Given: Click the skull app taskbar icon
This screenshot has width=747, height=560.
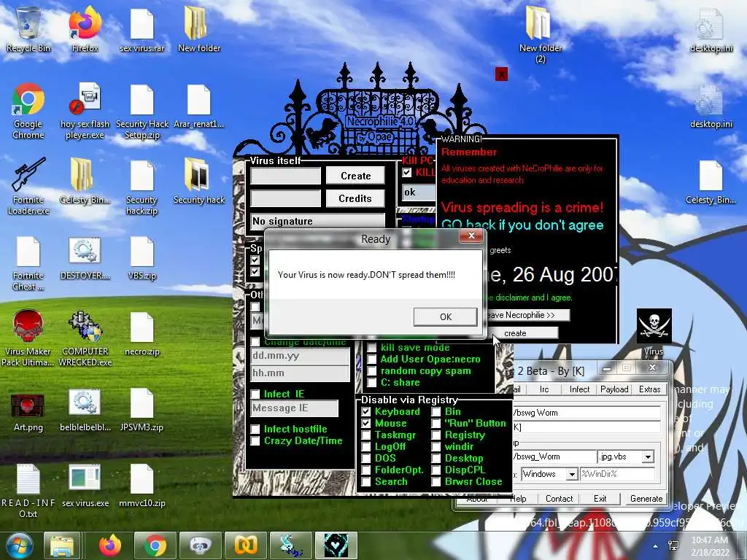Looking at the screenshot, I should (x=201, y=545).
